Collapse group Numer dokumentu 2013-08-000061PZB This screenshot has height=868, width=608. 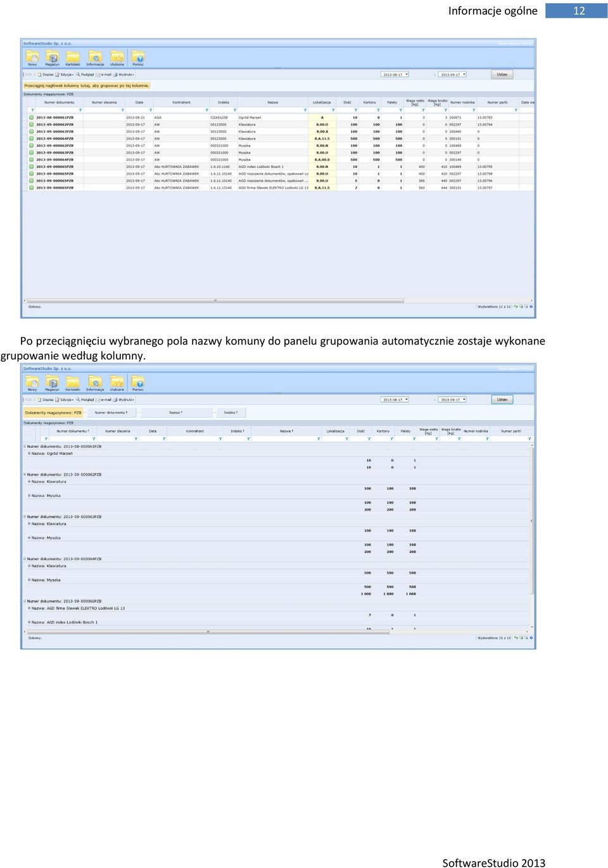coord(25,447)
